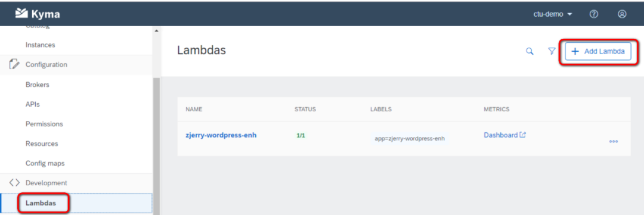
Task: Open the zjerry-wordpress-enh lambda link
Action: [221, 135]
